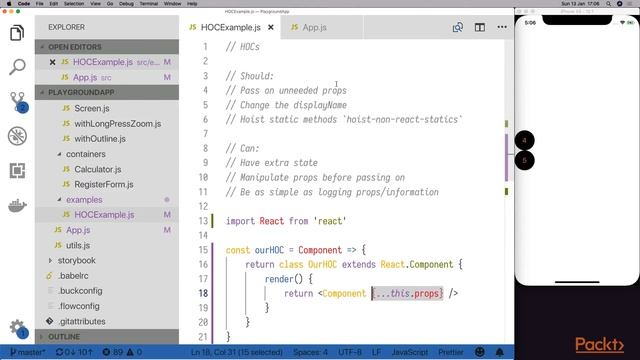Click the 'react' string on line 13
The image size is (640, 360).
[330, 221]
